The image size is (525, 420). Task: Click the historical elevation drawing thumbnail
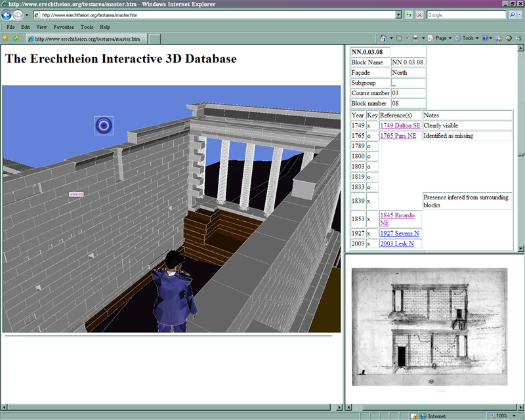pyautogui.click(x=430, y=327)
